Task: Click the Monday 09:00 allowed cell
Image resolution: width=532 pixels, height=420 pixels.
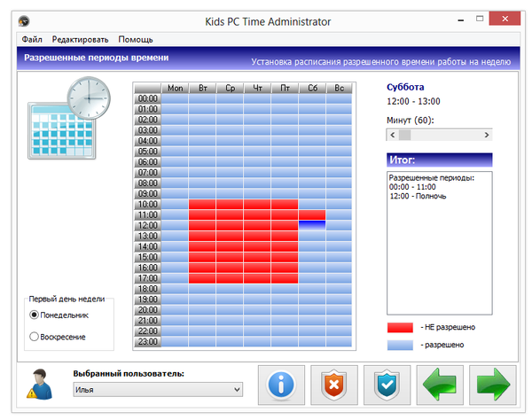Action: pyautogui.click(x=175, y=194)
